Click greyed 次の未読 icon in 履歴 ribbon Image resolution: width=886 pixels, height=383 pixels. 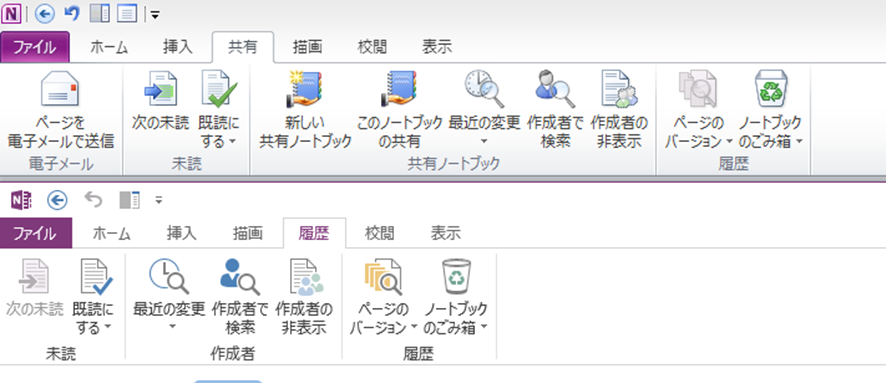pos(34,277)
